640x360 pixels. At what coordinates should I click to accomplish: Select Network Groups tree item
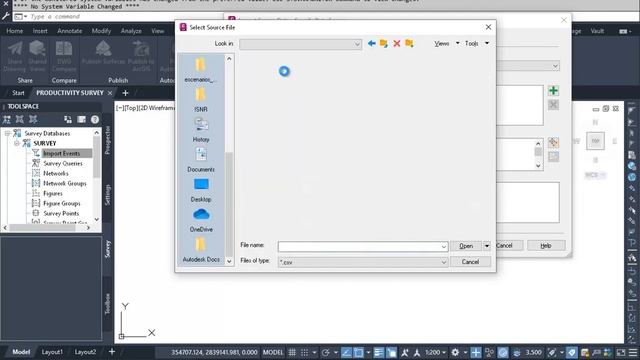click(64, 183)
